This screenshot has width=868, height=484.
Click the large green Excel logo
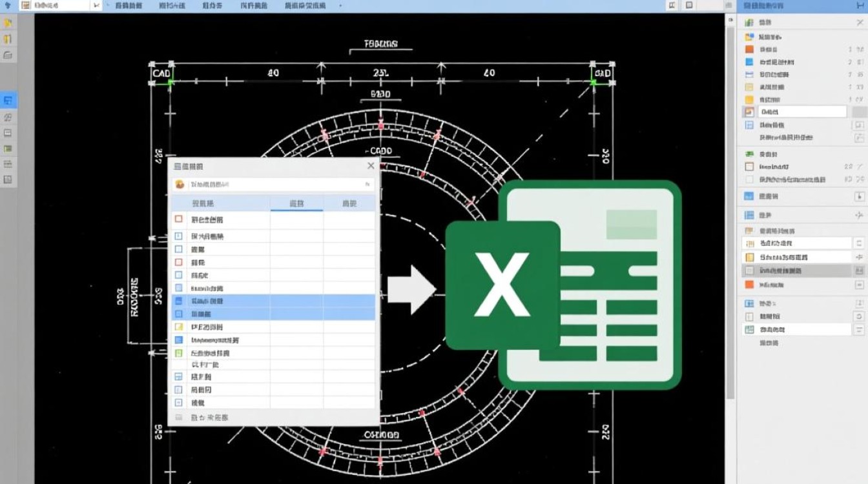(563, 285)
